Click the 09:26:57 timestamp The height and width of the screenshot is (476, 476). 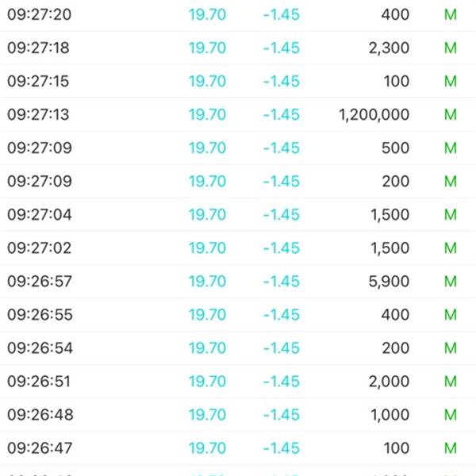coord(39,282)
